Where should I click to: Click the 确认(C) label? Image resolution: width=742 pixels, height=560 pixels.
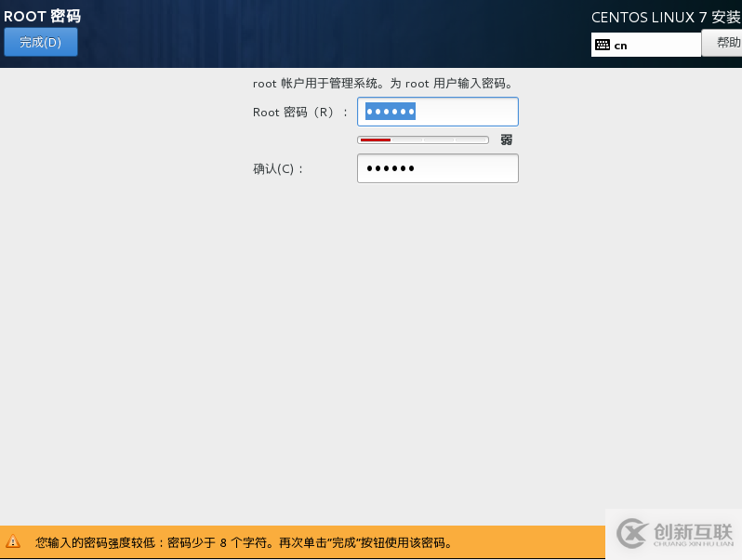[278, 169]
